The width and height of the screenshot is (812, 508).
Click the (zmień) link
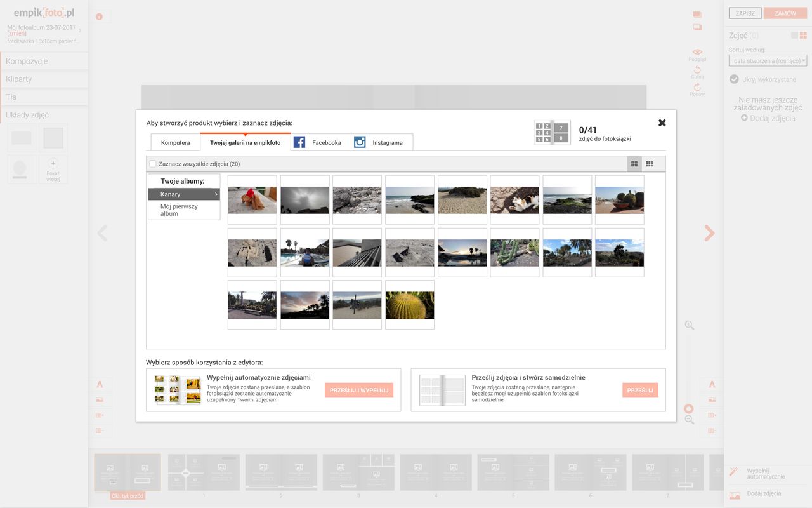16,34
